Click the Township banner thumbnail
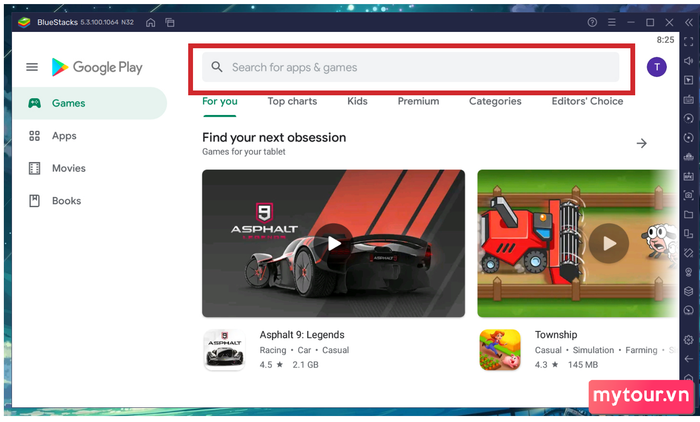Viewport: 700px width, 422px height. (x=578, y=243)
